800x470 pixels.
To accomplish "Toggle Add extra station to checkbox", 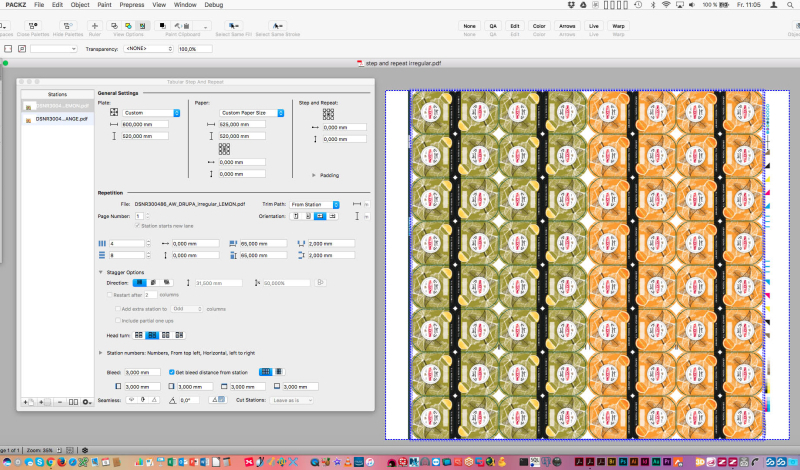I will (118, 309).
